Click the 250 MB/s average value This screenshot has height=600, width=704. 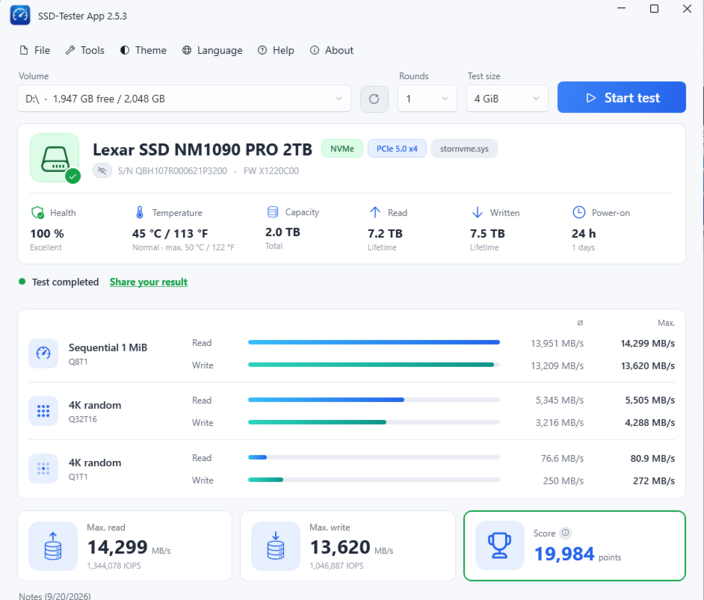pyautogui.click(x=563, y=481)
